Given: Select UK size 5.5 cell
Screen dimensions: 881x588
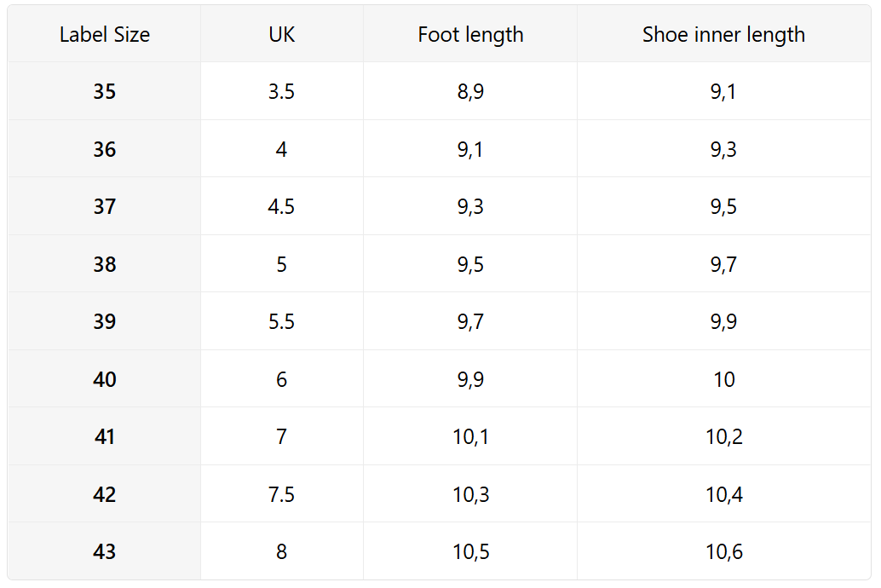Looking at the screenshot, I should 281,322.
